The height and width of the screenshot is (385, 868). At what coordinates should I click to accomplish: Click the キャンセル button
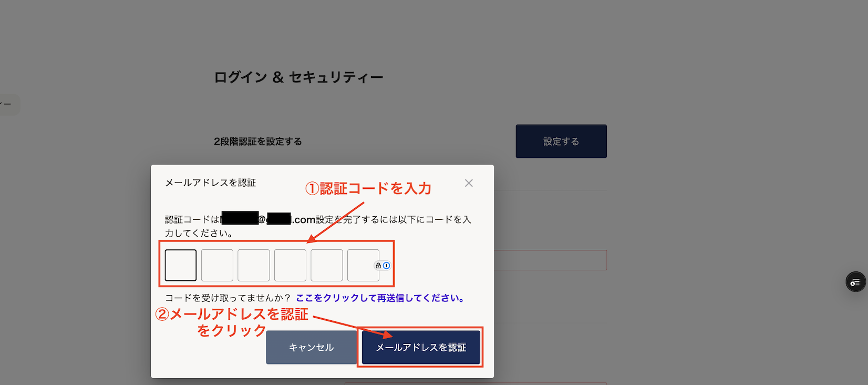[311, 347]
